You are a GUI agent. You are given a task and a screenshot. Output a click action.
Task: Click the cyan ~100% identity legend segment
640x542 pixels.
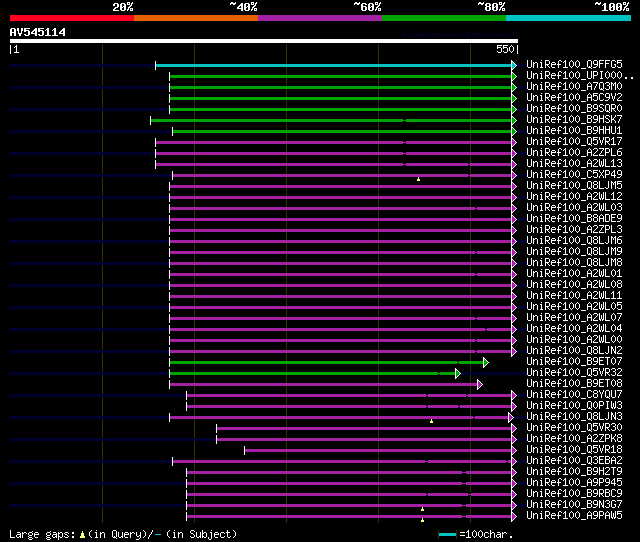coord(569,18)
